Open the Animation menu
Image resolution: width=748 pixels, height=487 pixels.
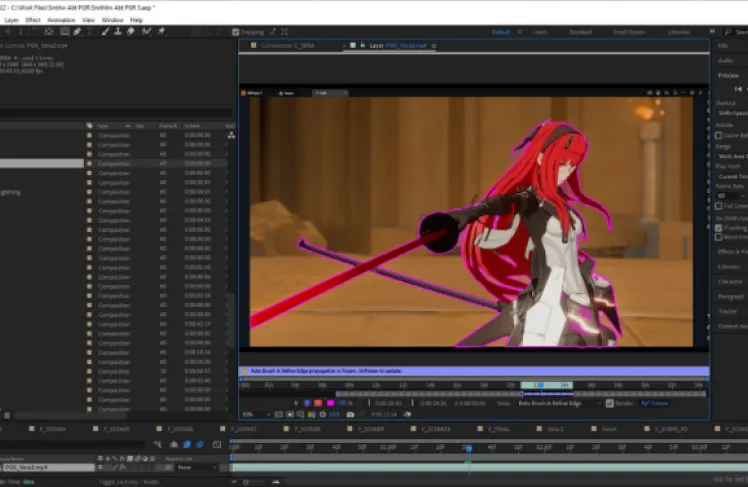point(61,20)
